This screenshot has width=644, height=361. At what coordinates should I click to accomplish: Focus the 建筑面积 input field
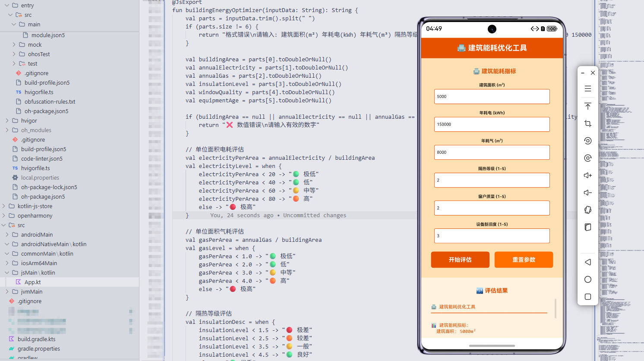tap(492, 96)
